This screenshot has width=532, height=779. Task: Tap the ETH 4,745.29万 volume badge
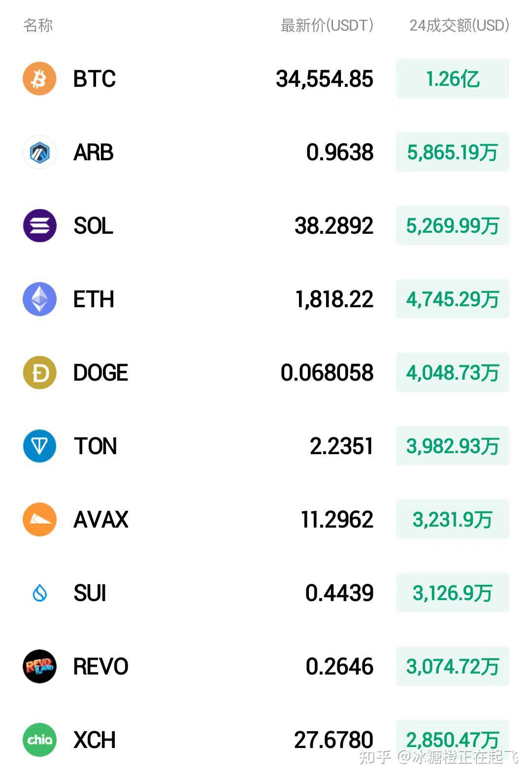[x=453, y=299]
